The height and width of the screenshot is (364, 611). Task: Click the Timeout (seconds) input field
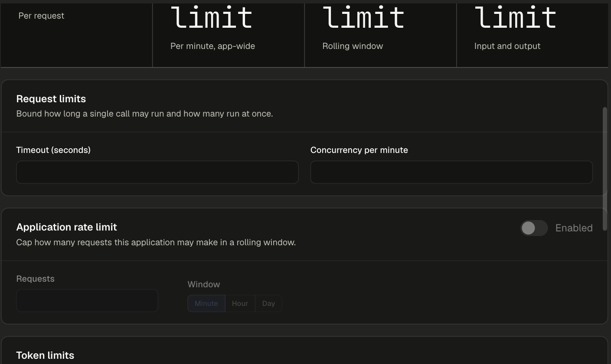click(157, 172)
